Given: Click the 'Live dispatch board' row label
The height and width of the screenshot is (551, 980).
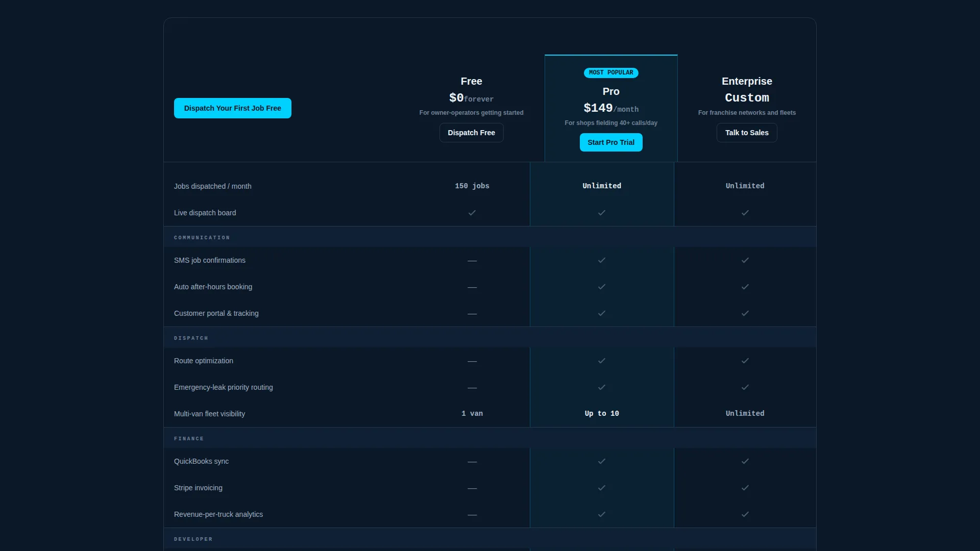Looking at the screenshot, I should (205, 213).
